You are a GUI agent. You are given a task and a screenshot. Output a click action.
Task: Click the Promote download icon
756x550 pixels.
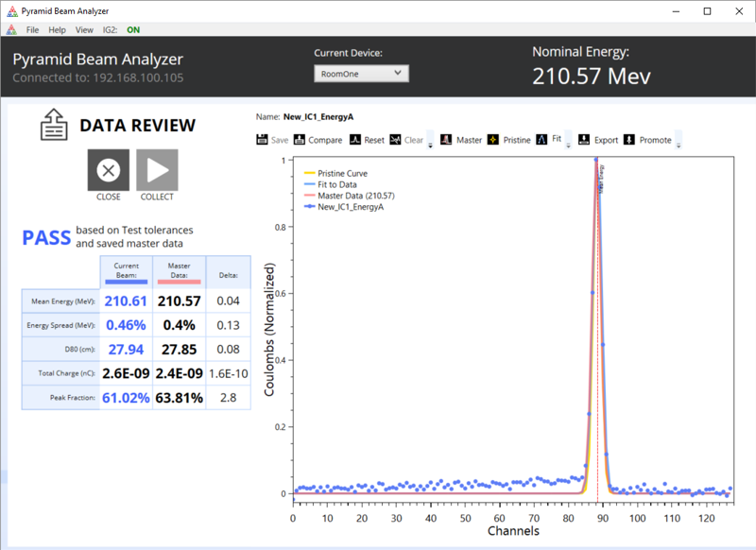click(x=629, y=140)
